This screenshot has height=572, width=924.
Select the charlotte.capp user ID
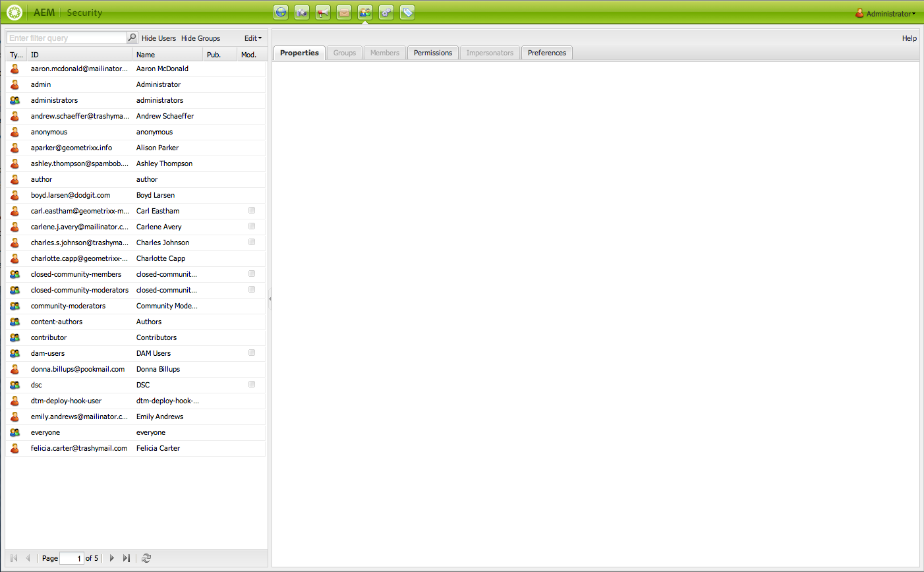click(x=79, y=258)
